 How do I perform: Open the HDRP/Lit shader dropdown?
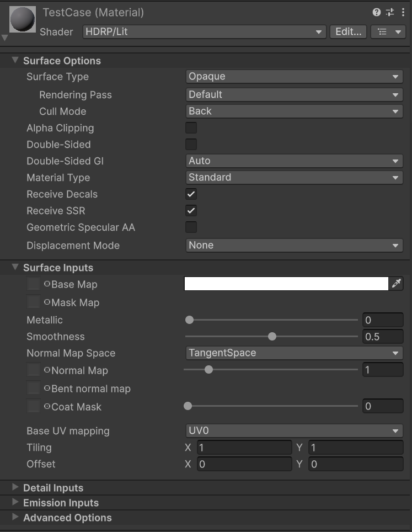(204, 32)
